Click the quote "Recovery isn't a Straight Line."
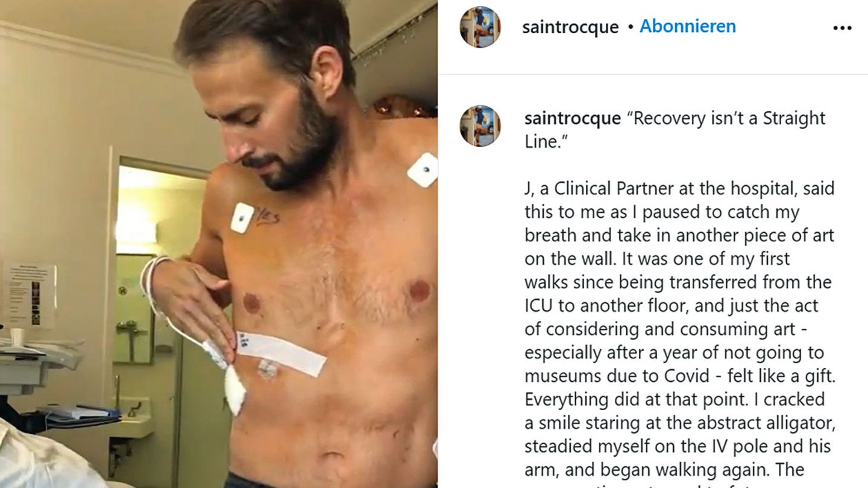 (x=675, y=130)
